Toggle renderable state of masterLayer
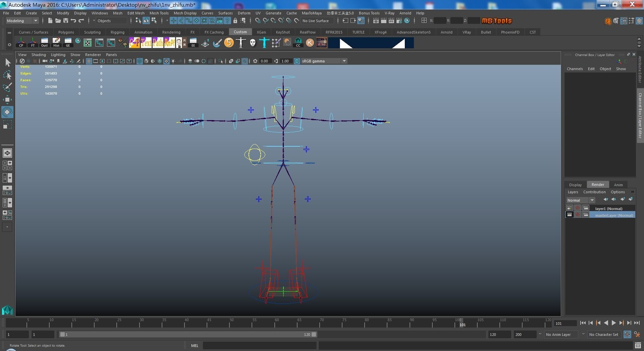This screenshot has width=644, height=351. coord(570,215)
